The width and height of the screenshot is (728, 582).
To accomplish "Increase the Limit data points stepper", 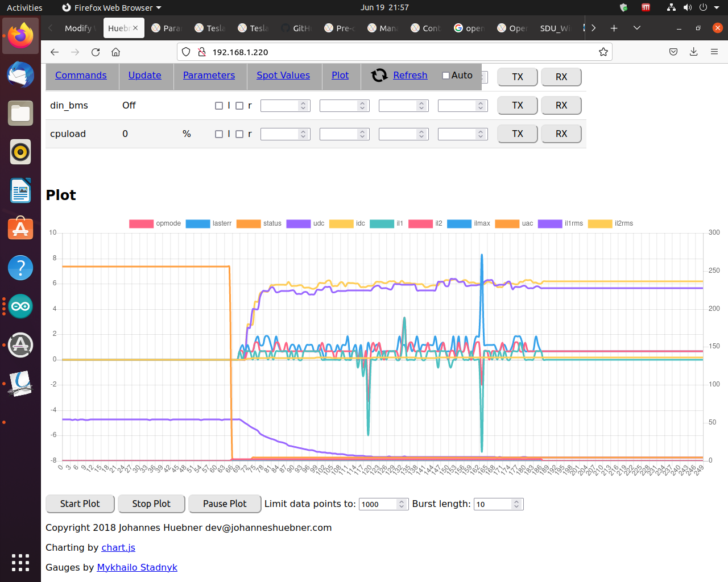I will (x=402, y=501).
